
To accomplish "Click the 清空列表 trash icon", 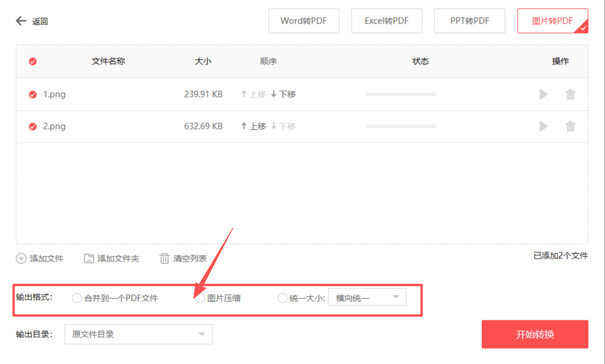I will click(165, 258).
